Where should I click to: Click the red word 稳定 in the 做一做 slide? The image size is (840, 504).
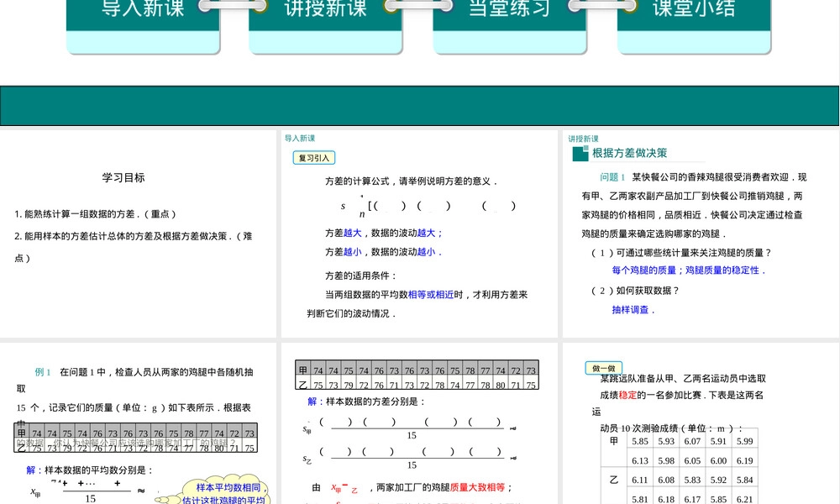(x=627, y=396)
